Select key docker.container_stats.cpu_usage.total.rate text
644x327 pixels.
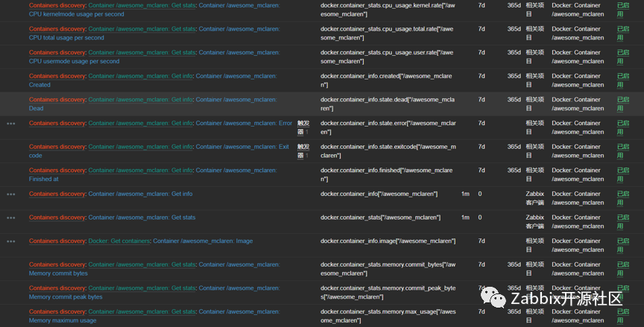[387, 34]
